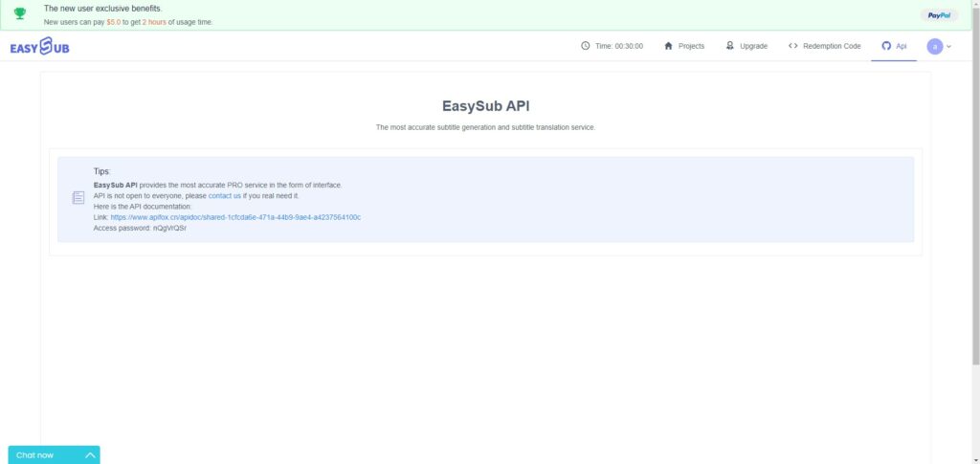Click the 'EasySub API' heading
The image size is (980, 464).
485,106
